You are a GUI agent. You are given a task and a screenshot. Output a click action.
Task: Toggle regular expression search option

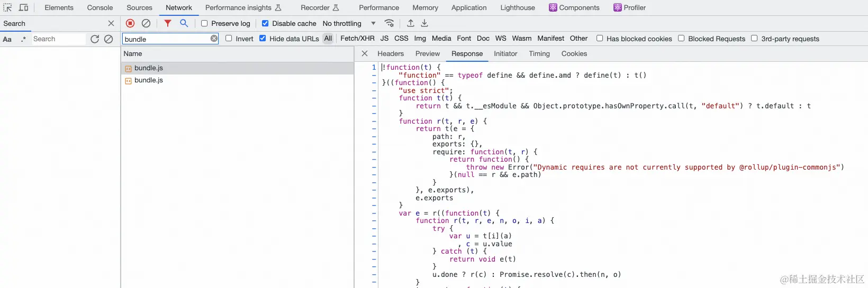click(x=23, y=39)
